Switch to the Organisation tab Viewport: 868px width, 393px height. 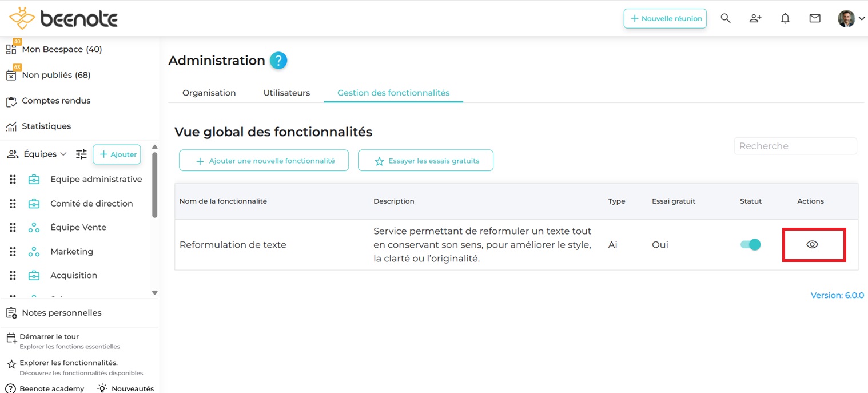coord(209,93)
